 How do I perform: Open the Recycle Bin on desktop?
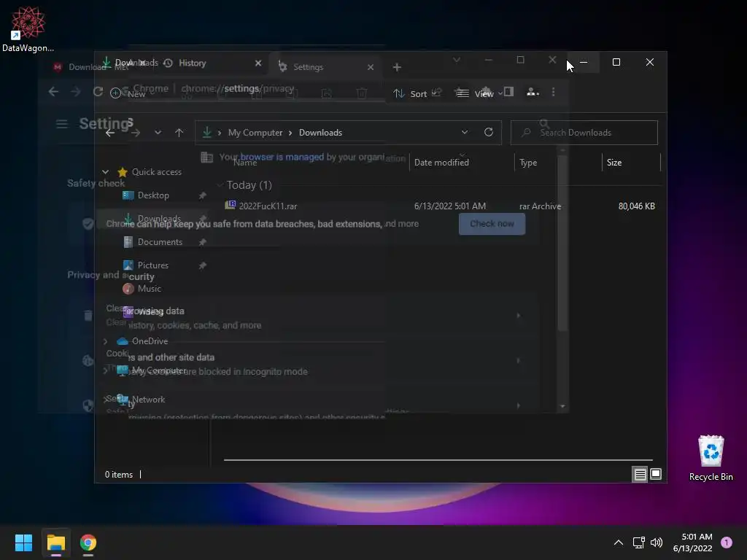711,458
